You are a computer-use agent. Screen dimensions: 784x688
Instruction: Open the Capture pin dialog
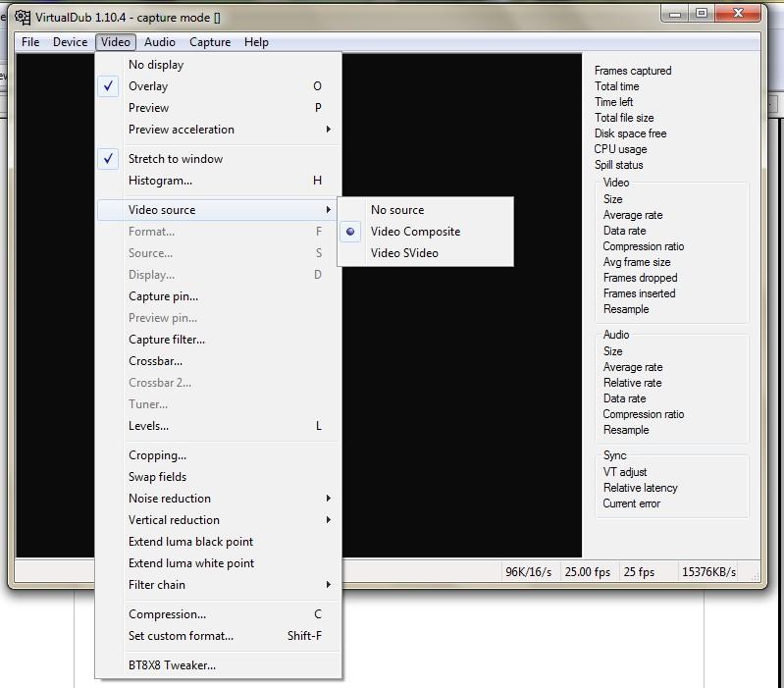pyautogui.click(x=219, y=296)
